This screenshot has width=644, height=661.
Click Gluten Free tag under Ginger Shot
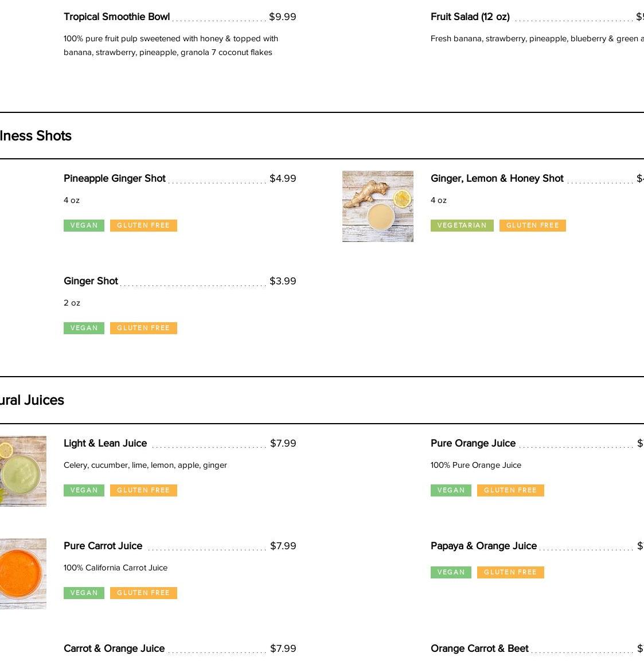143,328
